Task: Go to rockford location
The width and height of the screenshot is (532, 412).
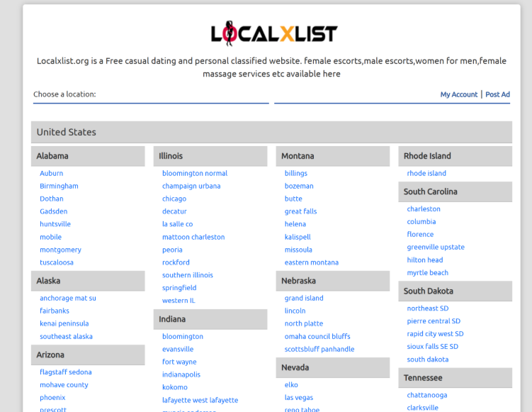Action: [176, 262]
